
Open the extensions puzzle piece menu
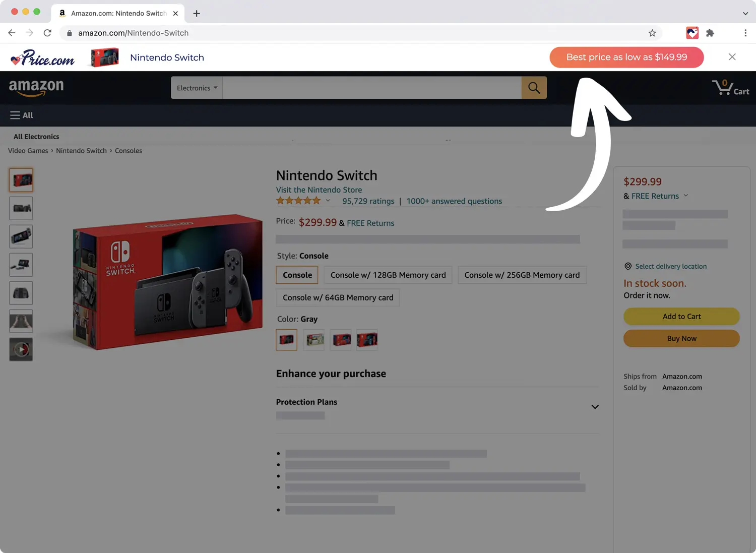(x=710, y=33)
